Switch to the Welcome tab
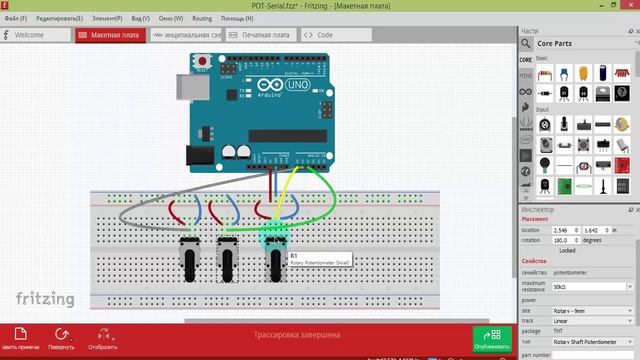The image size is (640, 360). [36, 35]
